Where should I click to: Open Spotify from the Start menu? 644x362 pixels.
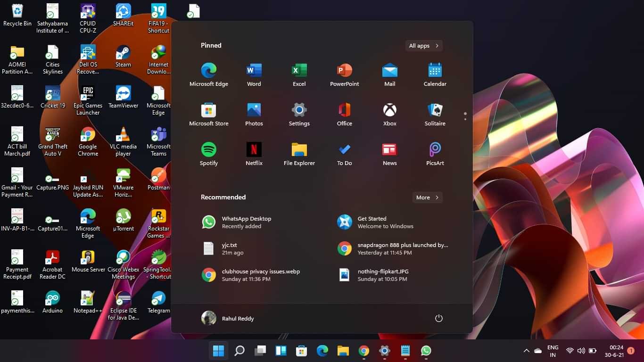click(209, 154)
